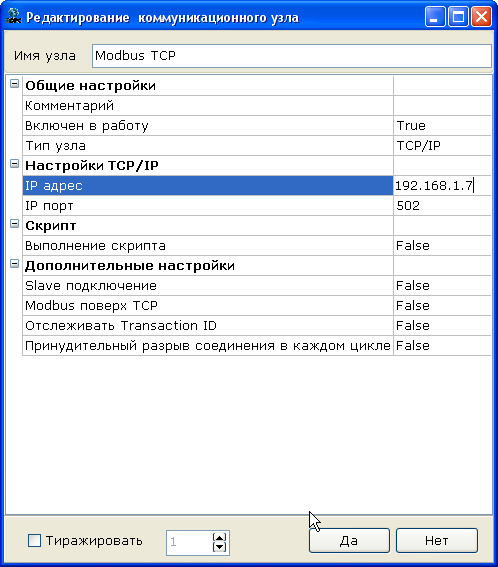Screen dimensions: 498x567
Task: Select the Включен в работу property row
Action: tap(208, 126)
